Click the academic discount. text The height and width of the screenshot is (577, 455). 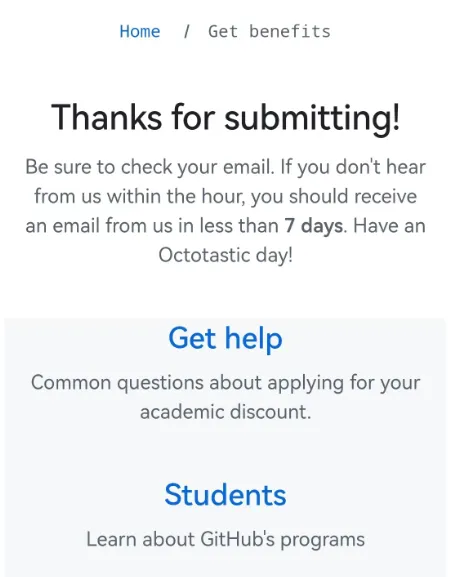click(225, 412)
